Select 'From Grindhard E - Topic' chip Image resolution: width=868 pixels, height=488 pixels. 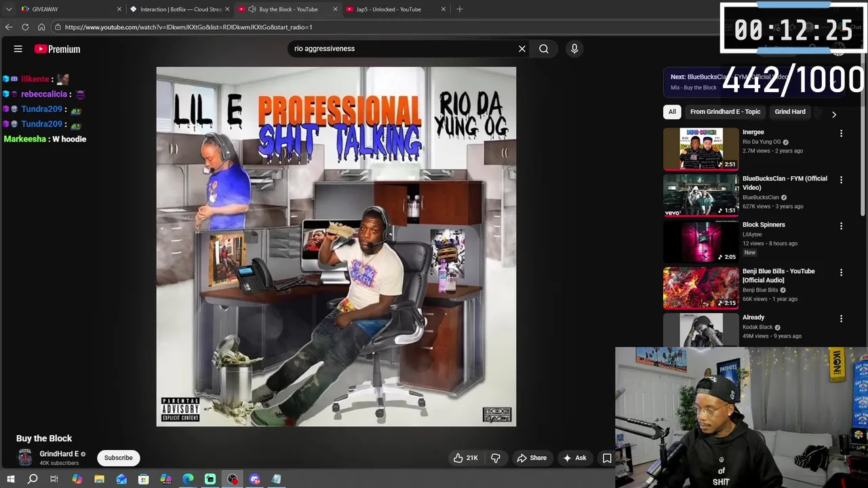[x=725, y=112]
